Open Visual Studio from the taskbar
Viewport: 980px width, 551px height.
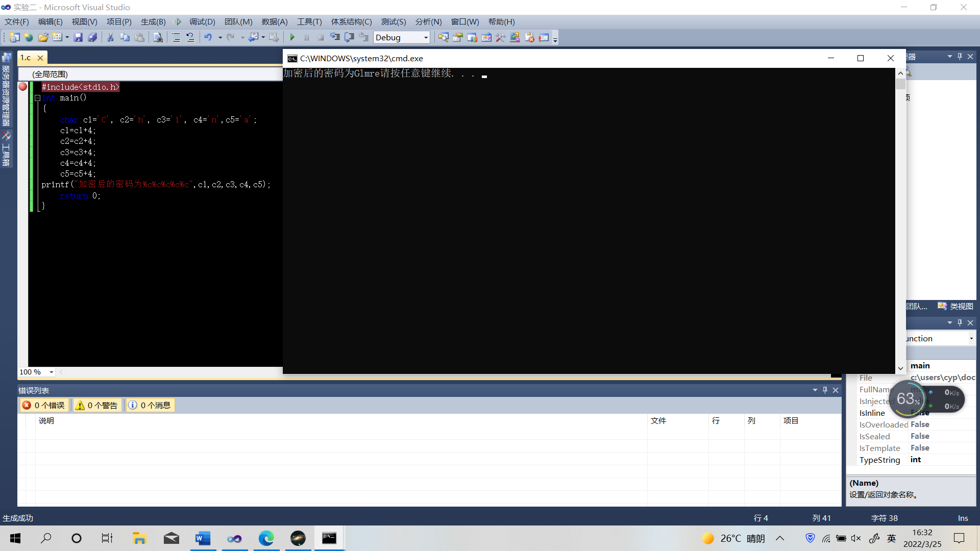234,538
